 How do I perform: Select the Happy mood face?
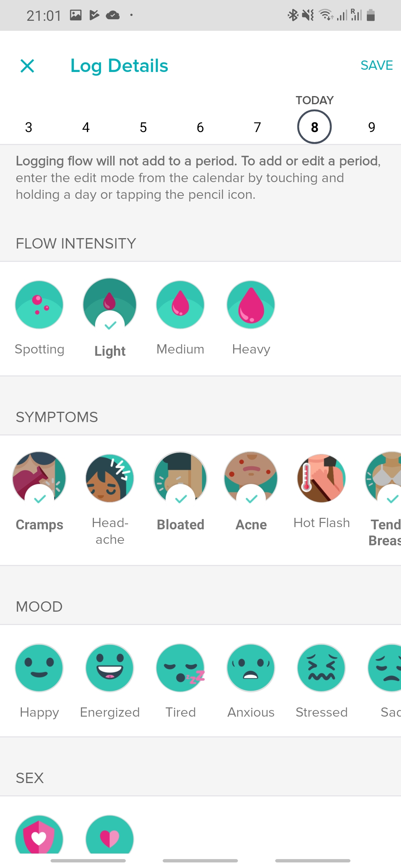[39, 668]
